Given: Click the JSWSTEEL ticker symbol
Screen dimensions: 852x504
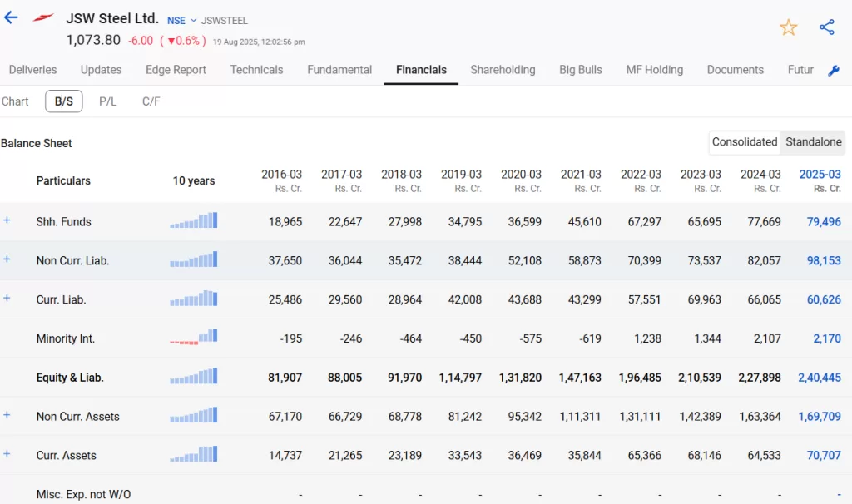Looking at the screenshot, I should click(x=225, y=21).
